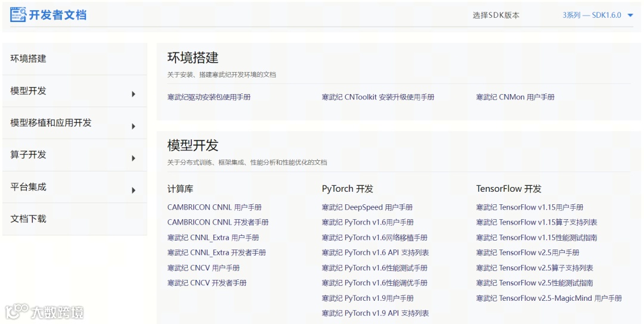Expand the 算子开发 sidebar arrow
Screen dimensions: 644x324
[x=134, y=158]
